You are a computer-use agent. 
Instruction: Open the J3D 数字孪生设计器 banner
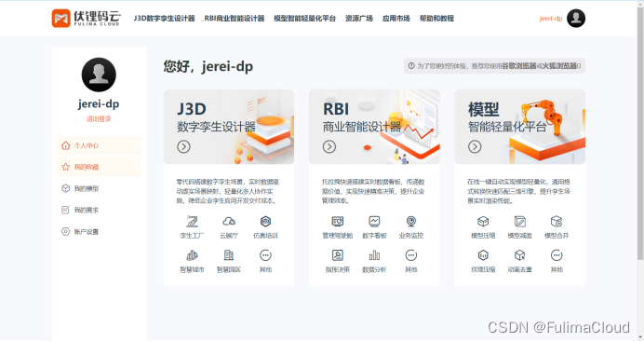229,127
